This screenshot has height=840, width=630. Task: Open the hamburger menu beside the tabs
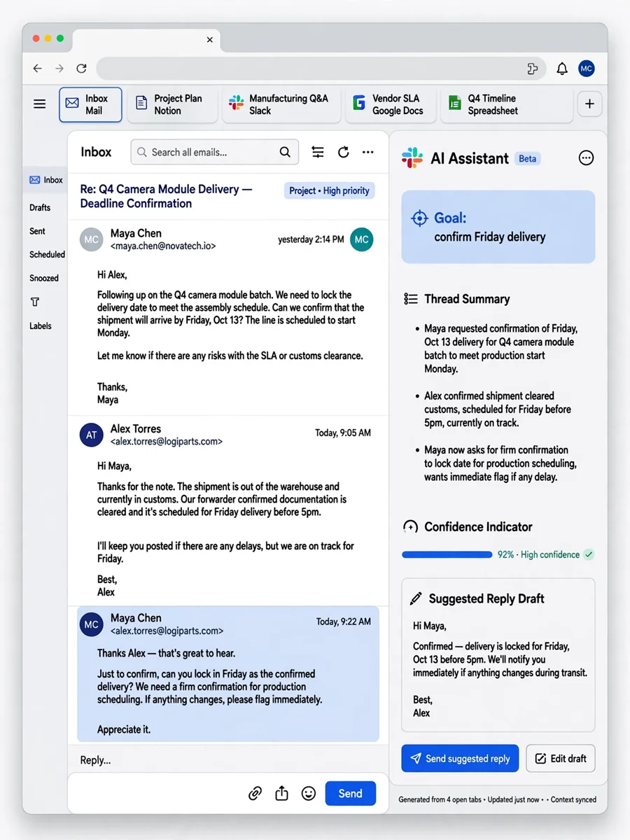[40, 104]
